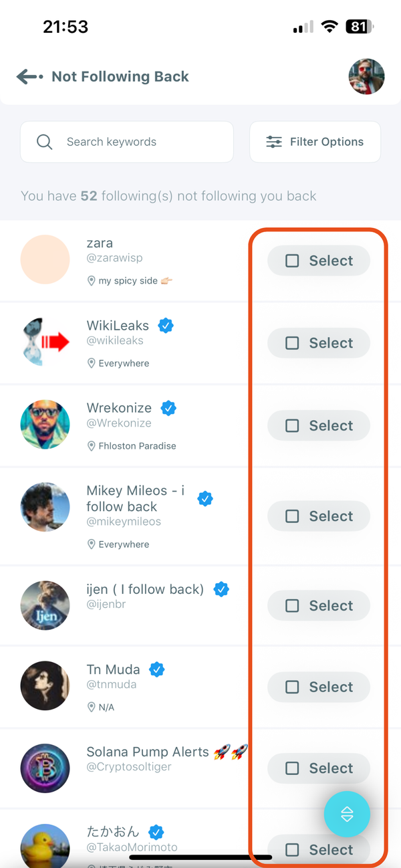
Task: Click the verified badge next to ijen
Action: tap(221, 589)
